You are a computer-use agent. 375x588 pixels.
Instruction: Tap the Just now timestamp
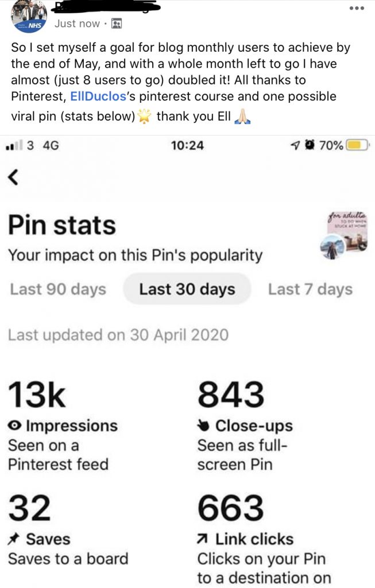(78, 24)
